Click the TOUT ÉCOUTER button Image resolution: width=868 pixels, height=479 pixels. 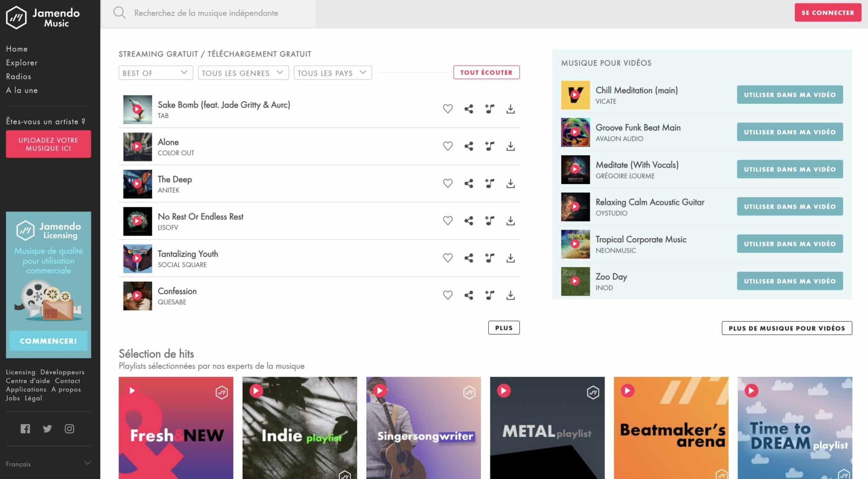pos(486,72)
